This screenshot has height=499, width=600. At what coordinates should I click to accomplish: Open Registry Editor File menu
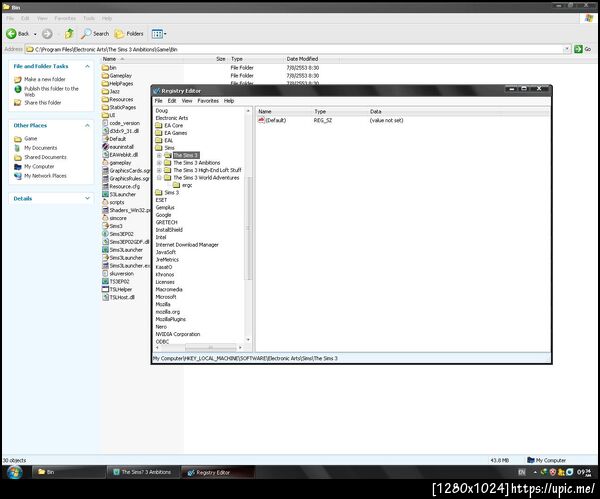(x=158, y=101)
